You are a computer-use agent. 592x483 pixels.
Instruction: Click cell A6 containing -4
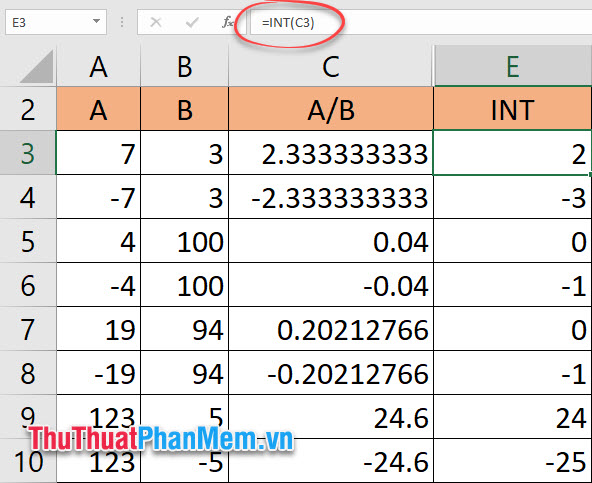pos(99,285)
